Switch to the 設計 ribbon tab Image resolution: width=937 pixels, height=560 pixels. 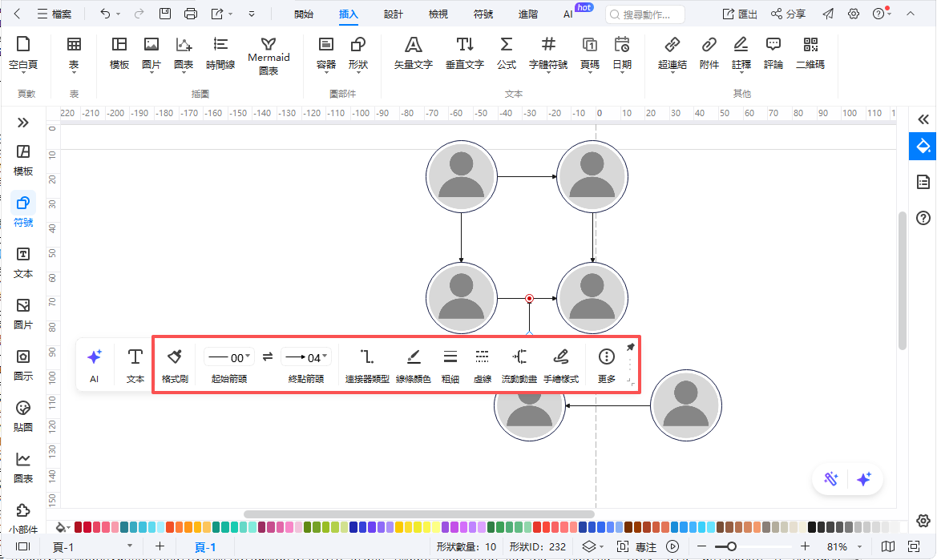point(394,14)
